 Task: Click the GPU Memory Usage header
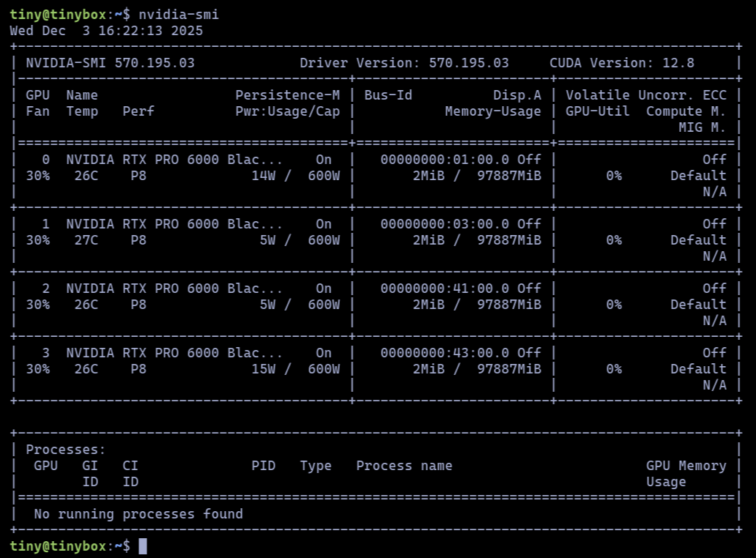(686, 475)
